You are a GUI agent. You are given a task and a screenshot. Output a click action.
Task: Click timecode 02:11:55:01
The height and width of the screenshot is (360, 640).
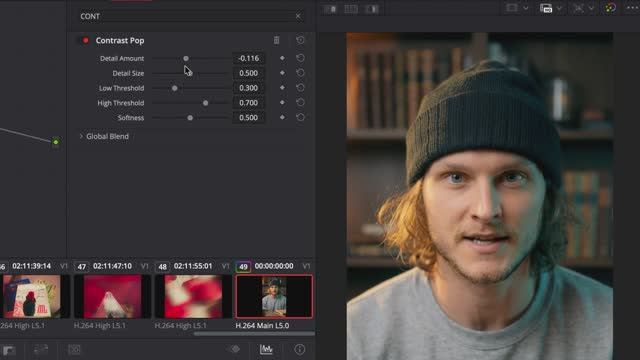(193, 266)
